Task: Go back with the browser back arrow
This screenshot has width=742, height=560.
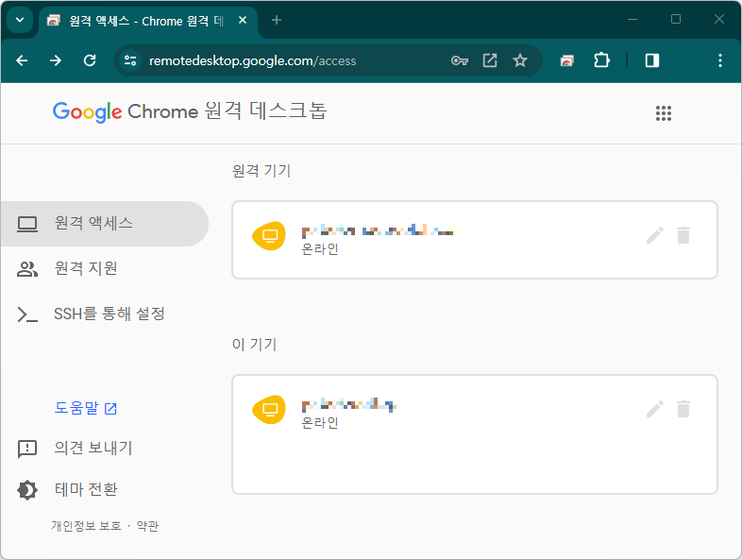Action: 22,60
